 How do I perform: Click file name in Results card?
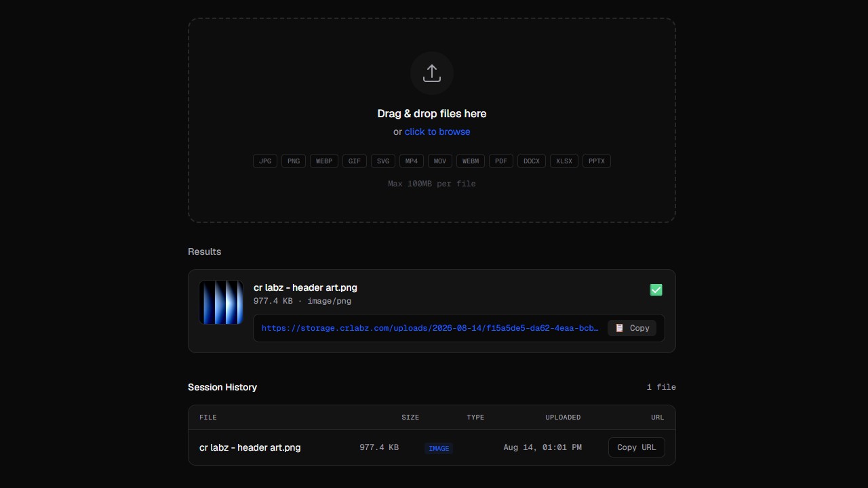305,287
